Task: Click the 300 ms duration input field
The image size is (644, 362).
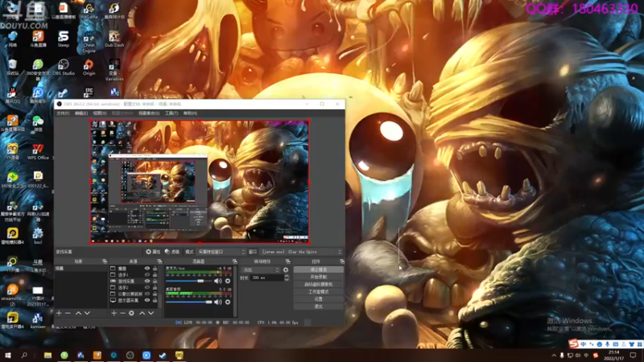Action: (x=267, y=278)
